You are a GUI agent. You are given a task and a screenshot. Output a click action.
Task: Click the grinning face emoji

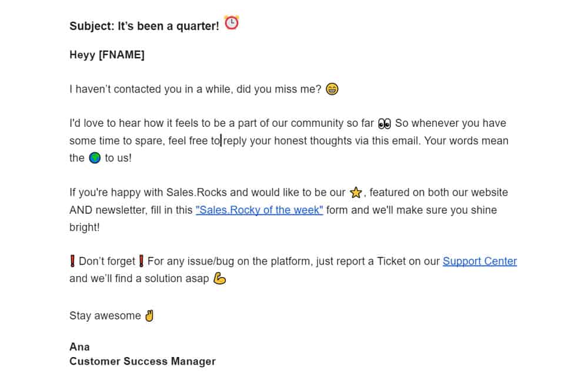pos(332,89)
